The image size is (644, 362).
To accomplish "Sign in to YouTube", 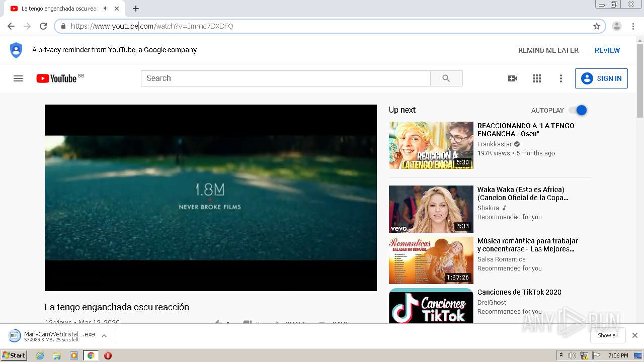I will tap(601, 78).
